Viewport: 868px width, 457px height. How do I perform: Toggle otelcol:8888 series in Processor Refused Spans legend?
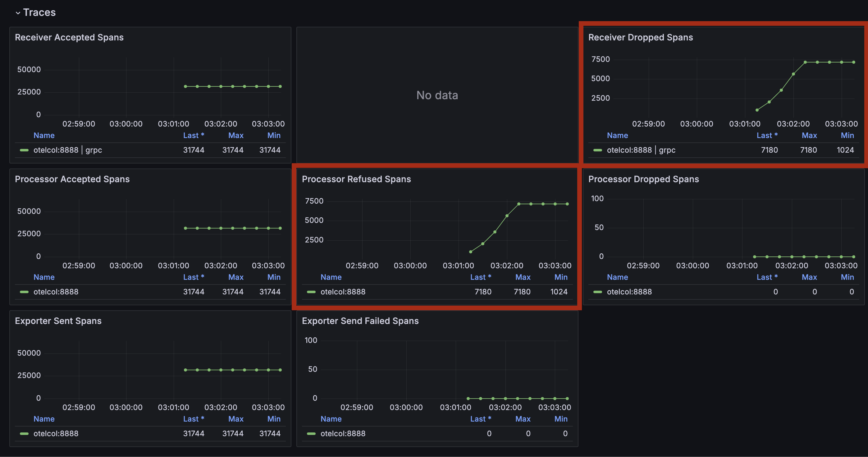click(x=343, y=292)
